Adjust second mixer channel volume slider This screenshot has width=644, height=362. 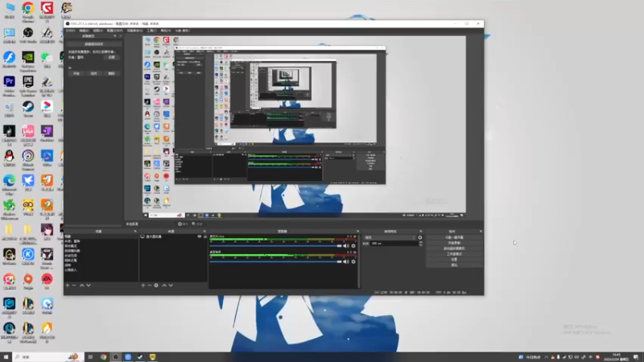pos(275,261)
